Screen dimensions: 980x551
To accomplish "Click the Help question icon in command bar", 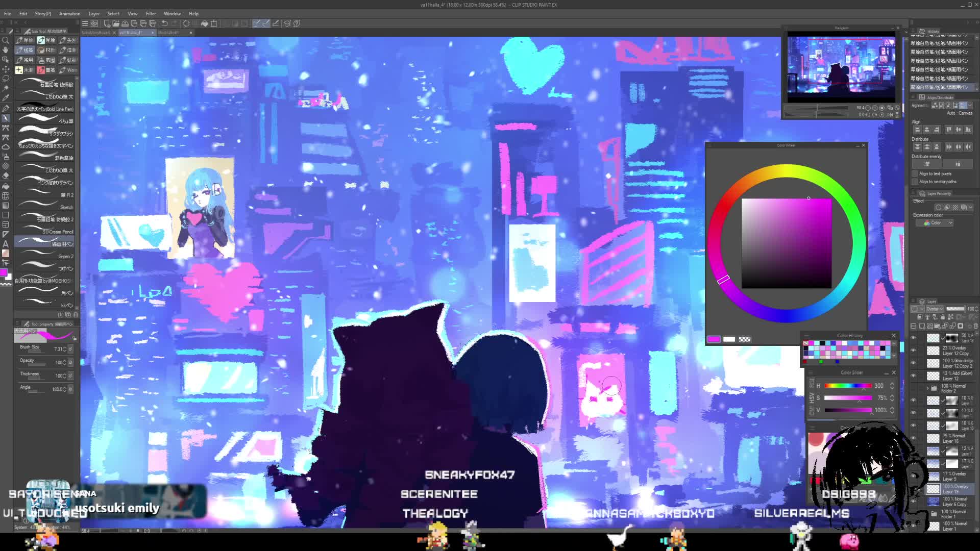I will point(297,23).
